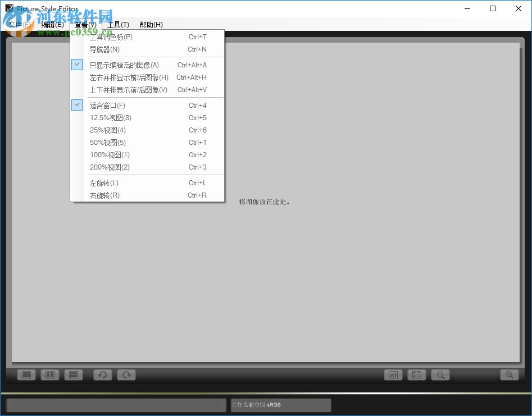Switch to top-bottom comparison view
The height and width of the screenshot is (416, 532).
(74, 374)
